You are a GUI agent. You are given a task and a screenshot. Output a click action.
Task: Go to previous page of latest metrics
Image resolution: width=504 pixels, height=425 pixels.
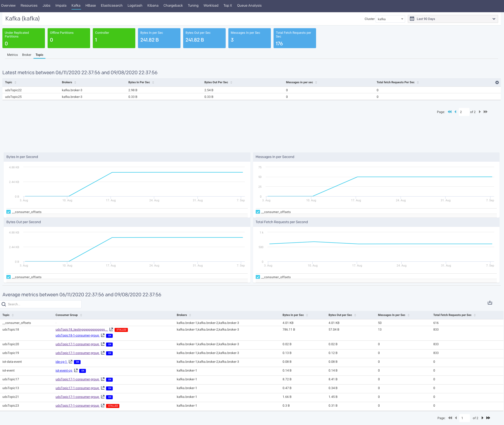(x=455, y=112)
